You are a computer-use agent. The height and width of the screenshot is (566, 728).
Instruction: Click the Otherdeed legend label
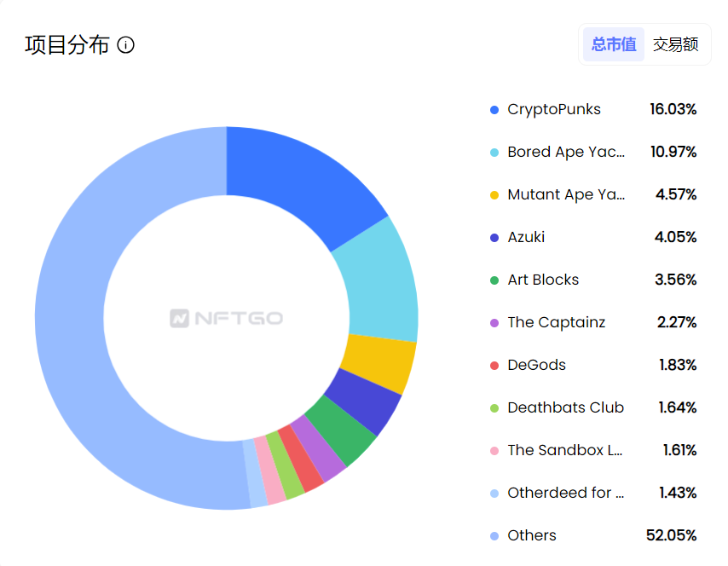coord(565,493)
